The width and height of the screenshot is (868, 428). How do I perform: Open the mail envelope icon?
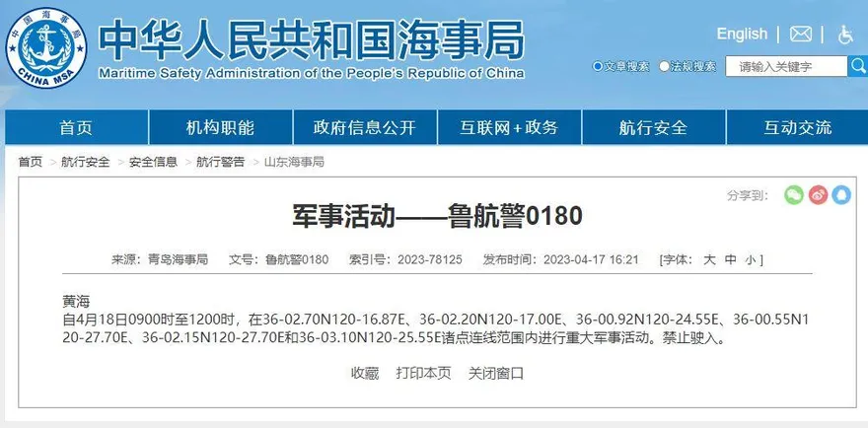click(801, 35)
